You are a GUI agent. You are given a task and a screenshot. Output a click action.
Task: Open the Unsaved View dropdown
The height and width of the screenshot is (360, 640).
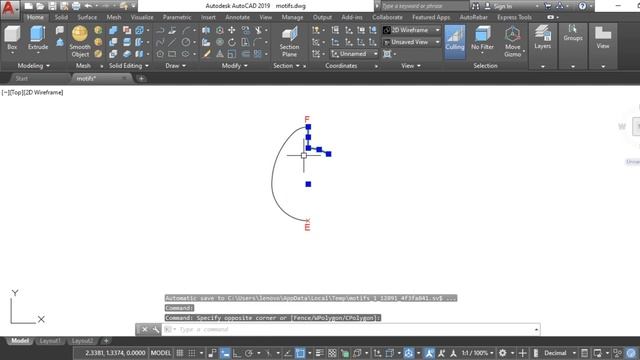411,42
